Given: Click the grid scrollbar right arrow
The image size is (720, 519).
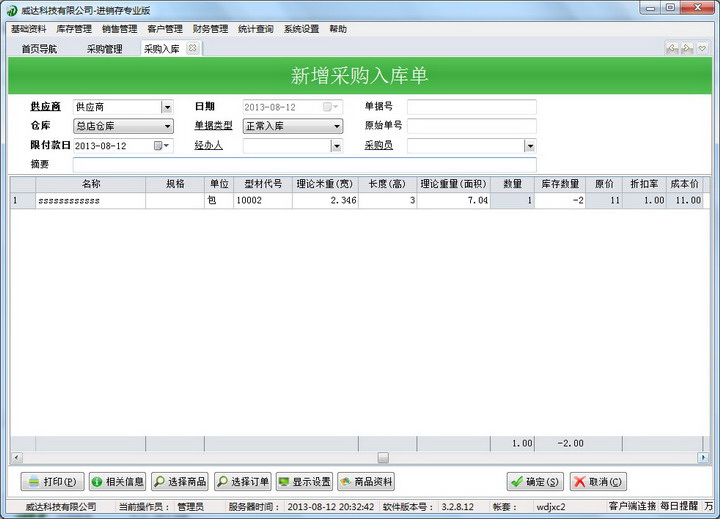Looking at the screenshot, I should coord(703,457).
